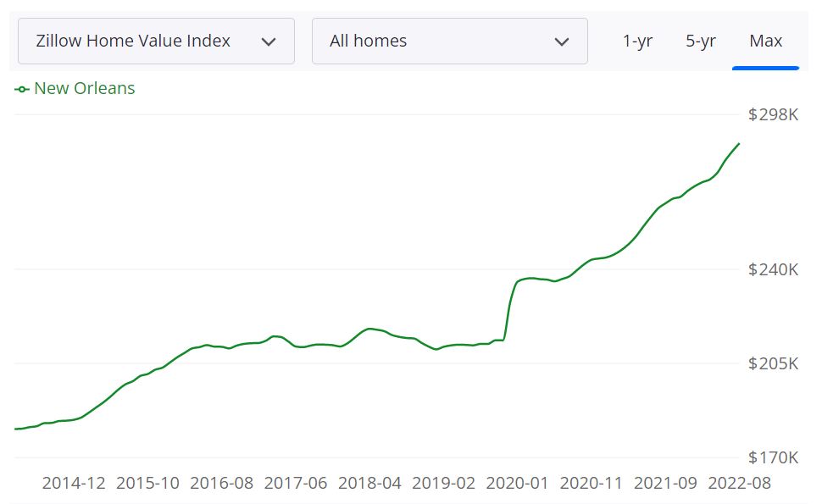Switch to the 5-yr time range tab
Viewport: 822px width, 504px height.
click(x=700, y=41)
